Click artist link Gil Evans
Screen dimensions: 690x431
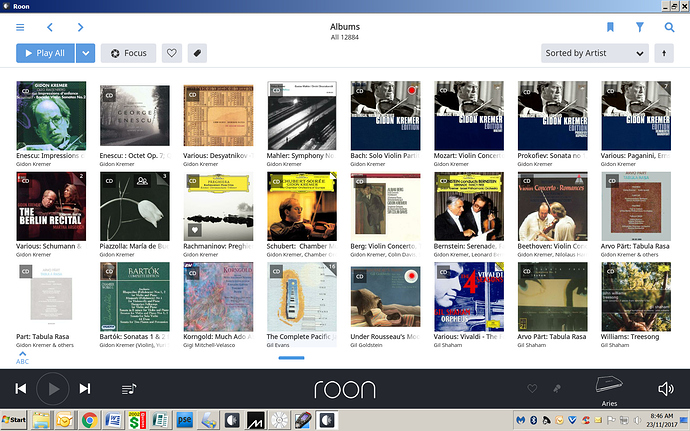click(278, 345)
